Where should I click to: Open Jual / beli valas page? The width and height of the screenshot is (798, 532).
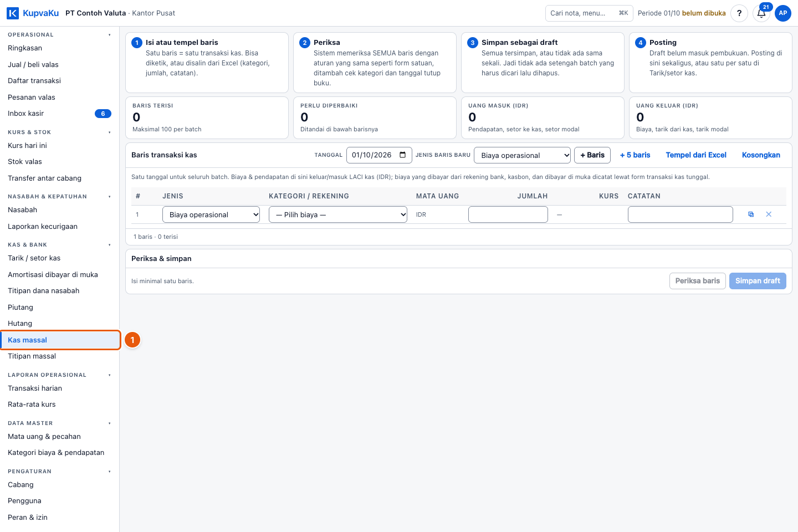point(60,64)
